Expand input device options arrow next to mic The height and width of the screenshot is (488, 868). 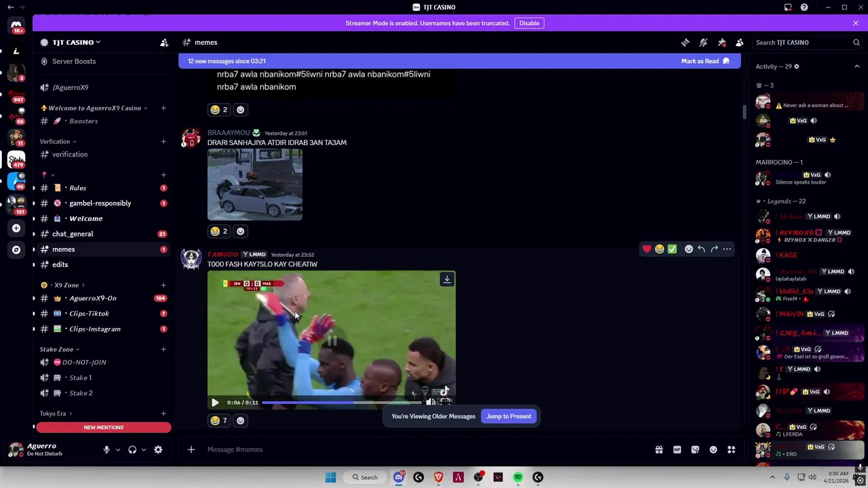coord(117,449)
